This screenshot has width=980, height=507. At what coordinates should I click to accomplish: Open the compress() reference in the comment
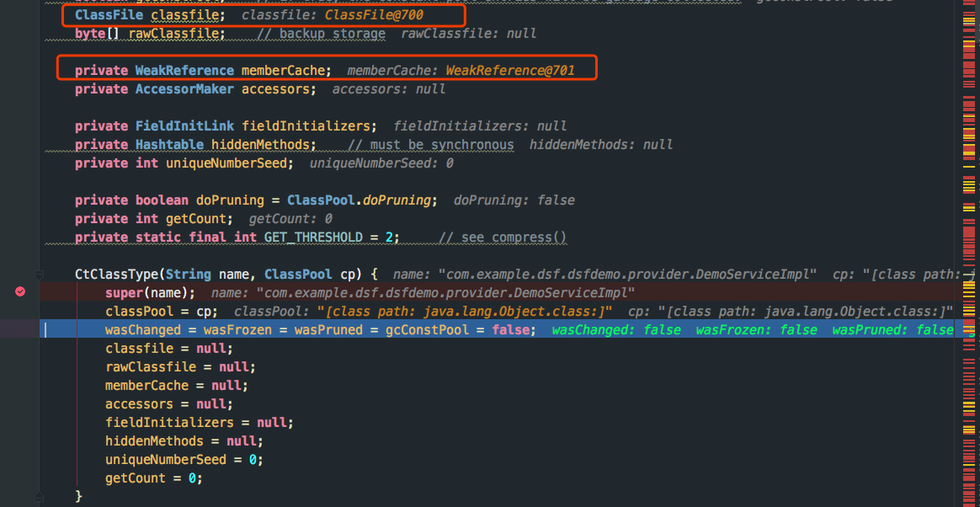pyautogui.click(x=531, y=237)
